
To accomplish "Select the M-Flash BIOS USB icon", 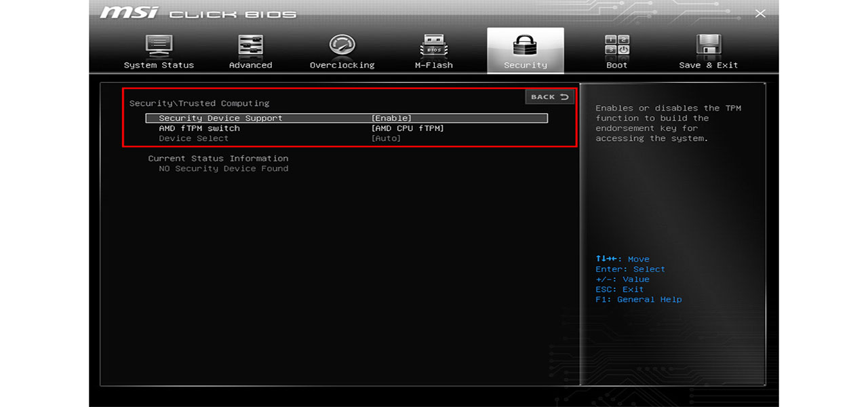I will coord(433,45).
